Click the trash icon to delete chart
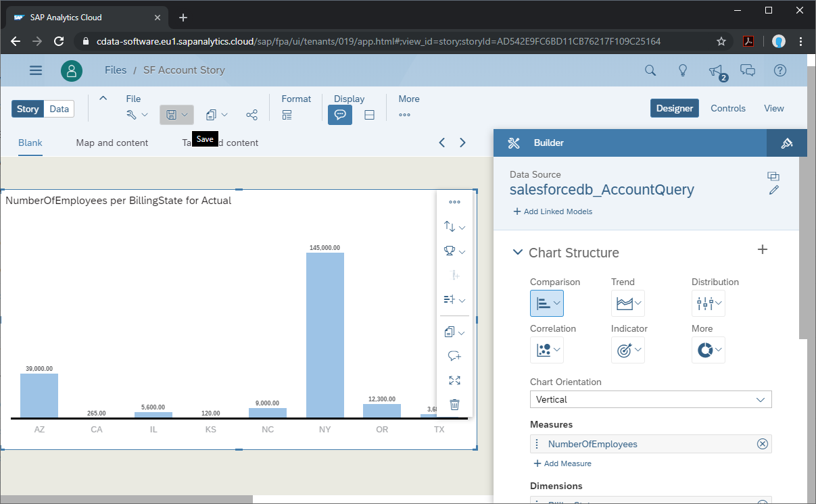Image resolution: width=816 pixels, height=504 pixels. click(x=454, y=405)
